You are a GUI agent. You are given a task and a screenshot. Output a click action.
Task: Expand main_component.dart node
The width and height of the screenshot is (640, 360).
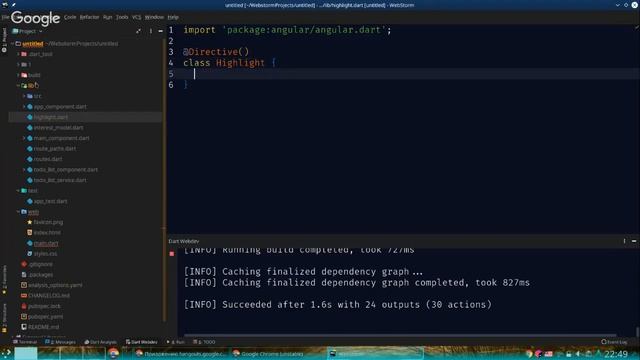[24, 138]
